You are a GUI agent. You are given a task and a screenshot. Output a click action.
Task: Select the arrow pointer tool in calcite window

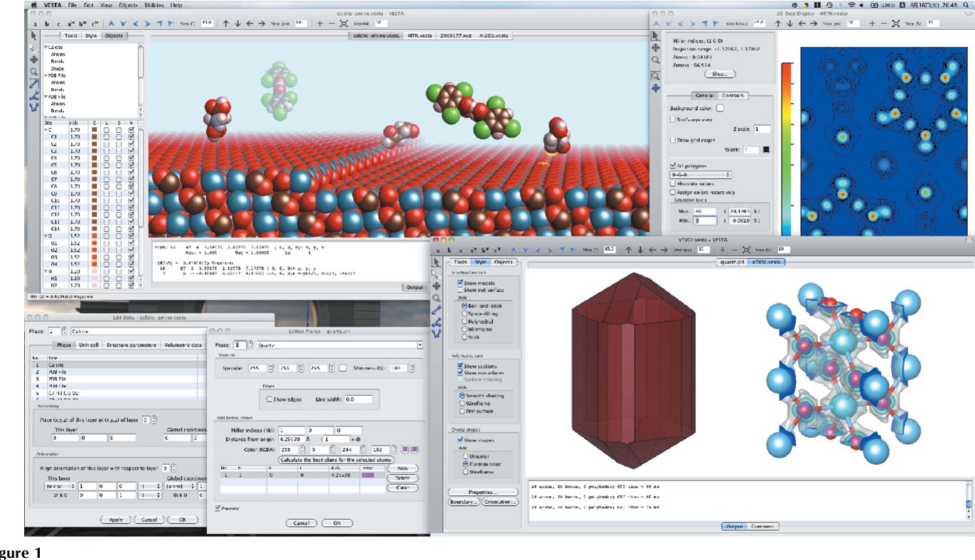click(34, 34)
